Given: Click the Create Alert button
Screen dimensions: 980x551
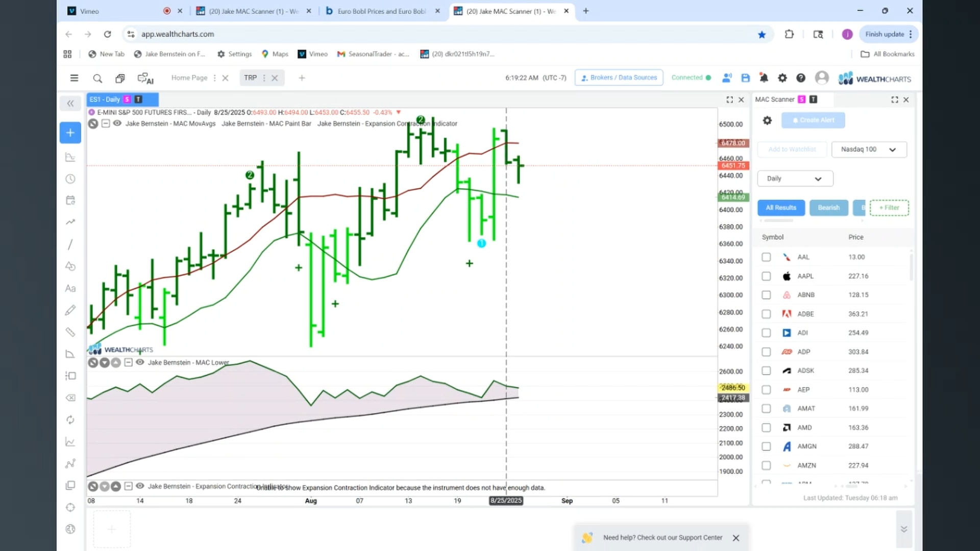Looking at the screenshot, I should pos(813,120).
